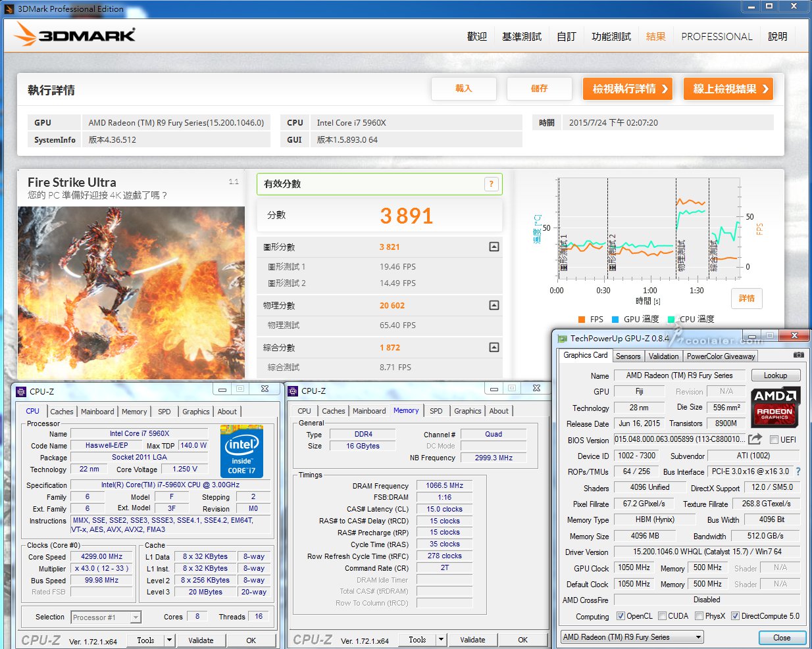Click 3DMark title bar app icon
This screenshot has width=812, height=649.
click(9, 9)
